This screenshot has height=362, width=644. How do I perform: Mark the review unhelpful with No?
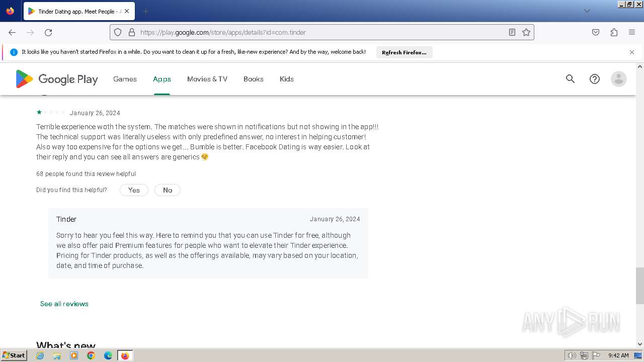(x=168, y=190)
